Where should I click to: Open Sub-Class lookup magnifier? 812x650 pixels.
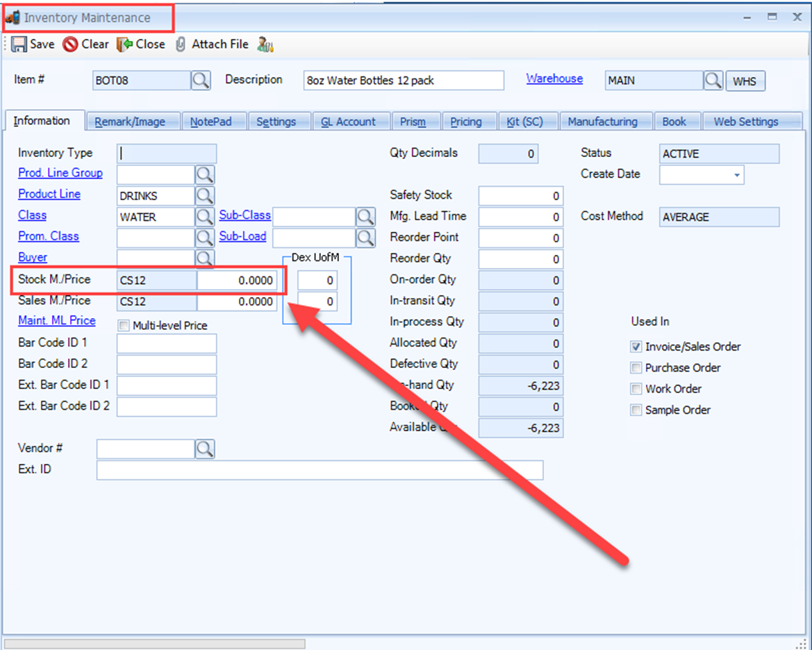tap(365, 217)
